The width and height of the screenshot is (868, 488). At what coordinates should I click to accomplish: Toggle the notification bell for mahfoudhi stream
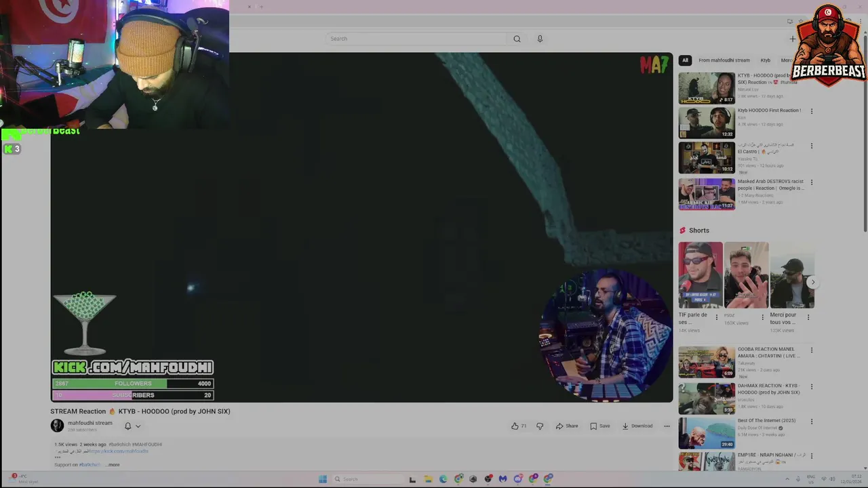tap(127, 426)
